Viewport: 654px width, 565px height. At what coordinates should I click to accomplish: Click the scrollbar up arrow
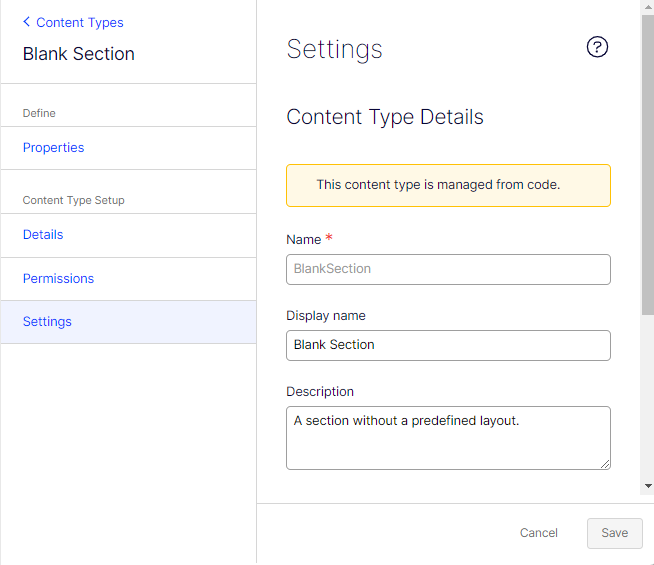(x=647, y=7)
